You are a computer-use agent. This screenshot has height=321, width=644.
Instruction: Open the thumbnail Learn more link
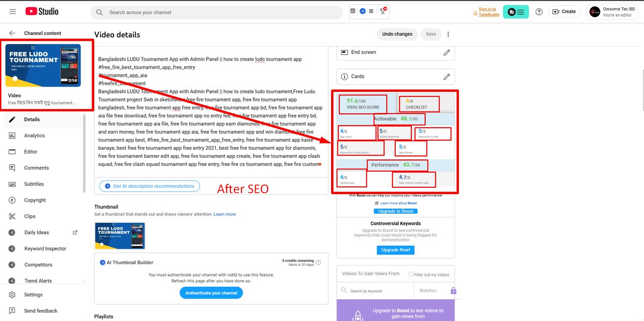click(x=224, y=214)
